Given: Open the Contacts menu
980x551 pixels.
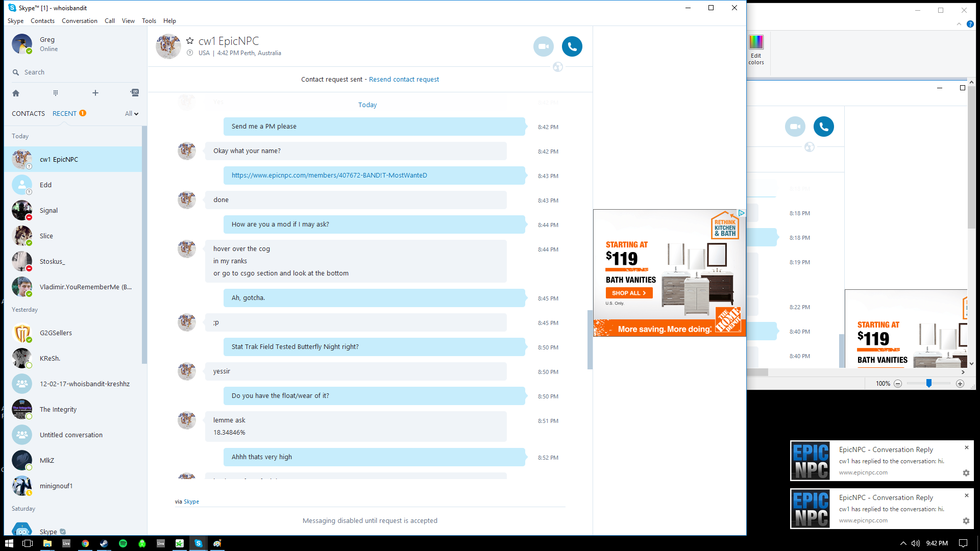Looking at the screenshot, I should coord(42,21).
